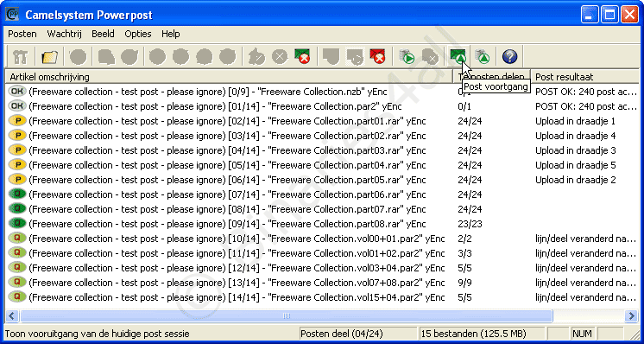The height and width of the screenshot is (344, 644).
Task: Click the OK status icon of the .nzb row
Action: pos(17,92)
